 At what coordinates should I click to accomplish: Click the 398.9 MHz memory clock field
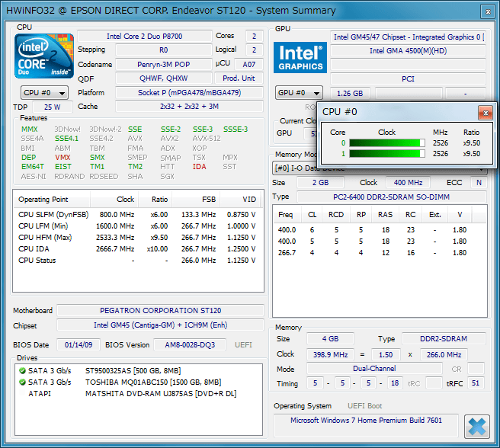tap(330, 354)
